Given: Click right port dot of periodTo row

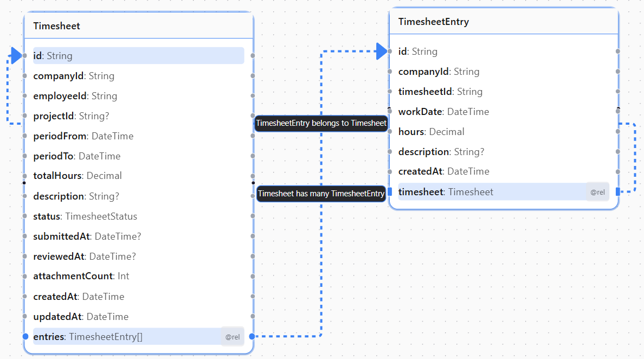Looking at the screenshot, I should 253,156.
